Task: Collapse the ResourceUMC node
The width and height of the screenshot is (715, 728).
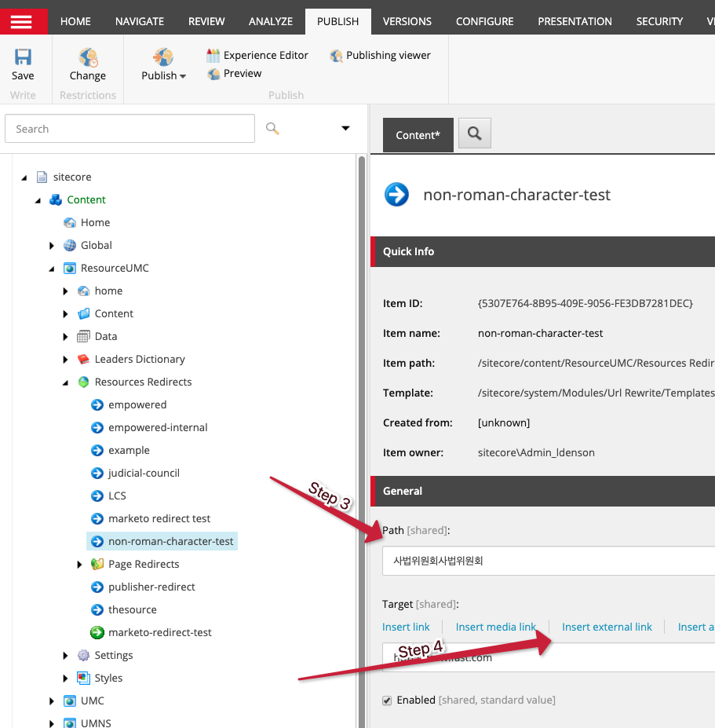Action: 52,269
